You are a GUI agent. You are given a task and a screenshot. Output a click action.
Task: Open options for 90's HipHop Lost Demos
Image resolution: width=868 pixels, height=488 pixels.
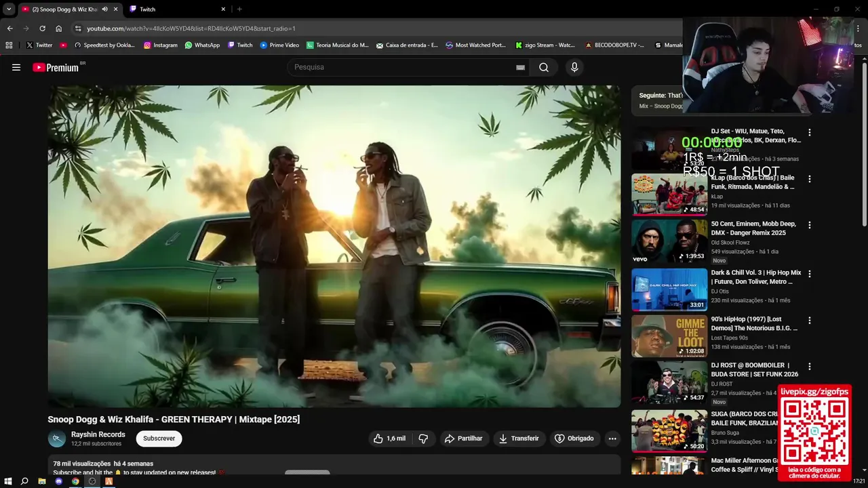click(x=809, y=320)
